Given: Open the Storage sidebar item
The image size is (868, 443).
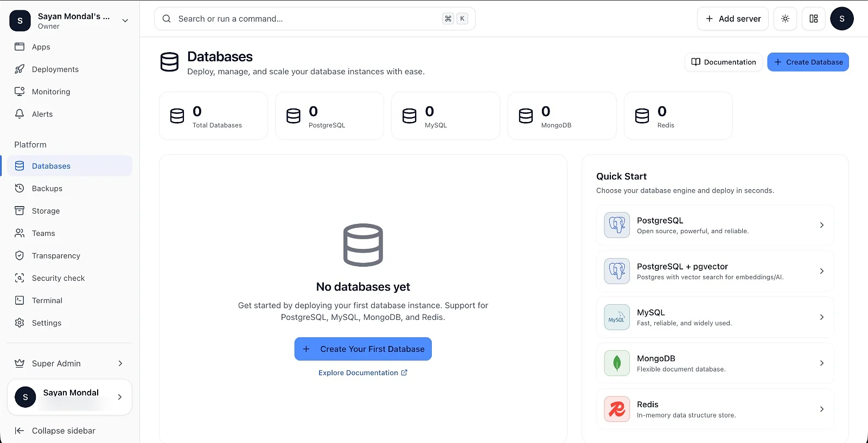Looking at the screenshot, I should 69,211.
